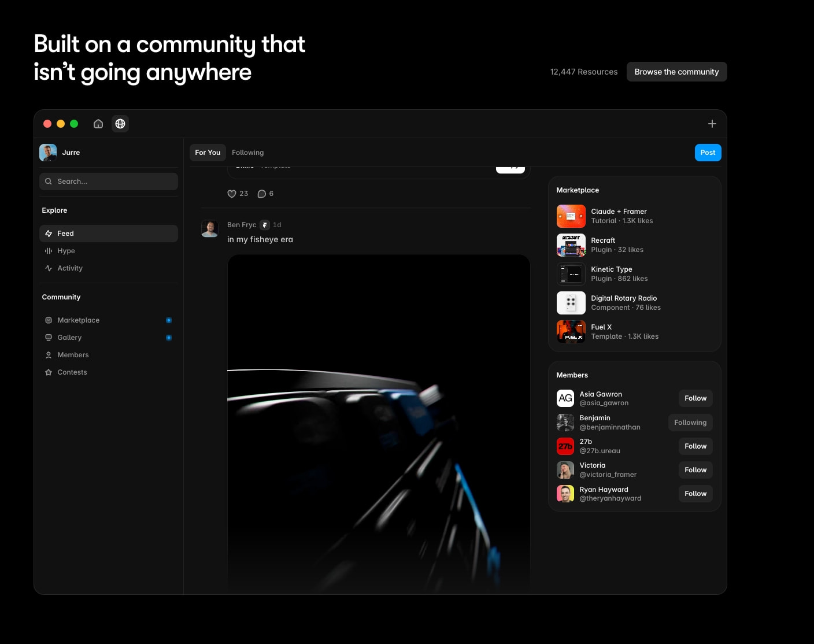Click the home icon in title bar

(x=98, y=124)
